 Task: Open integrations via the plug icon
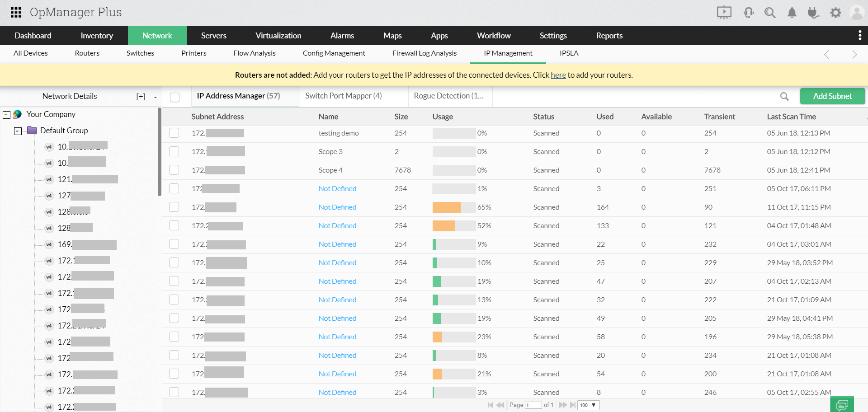(x=813, y=12)
